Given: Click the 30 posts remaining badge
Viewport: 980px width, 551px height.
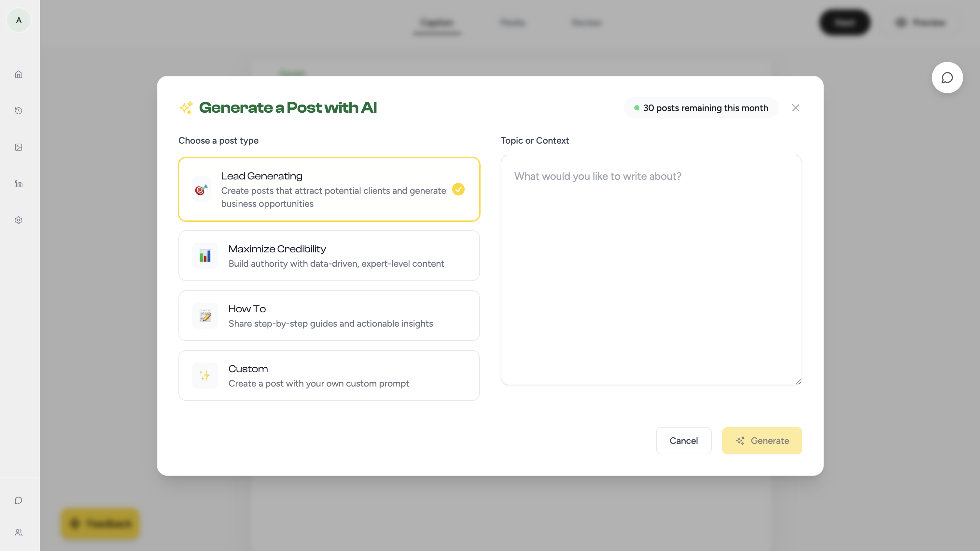Looking at the screenshot, I should coord(701,108).
